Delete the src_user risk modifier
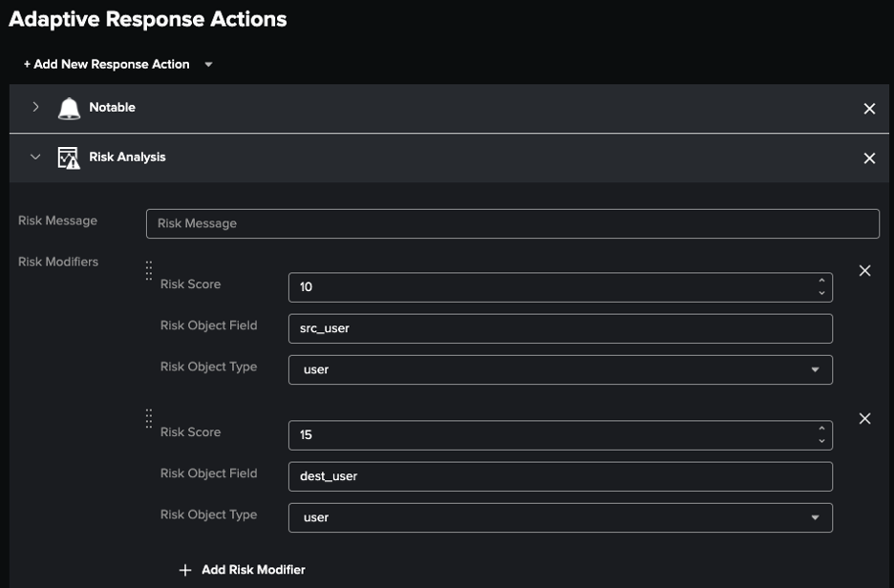Screen dimensions: 894x588 pos(864,271)
